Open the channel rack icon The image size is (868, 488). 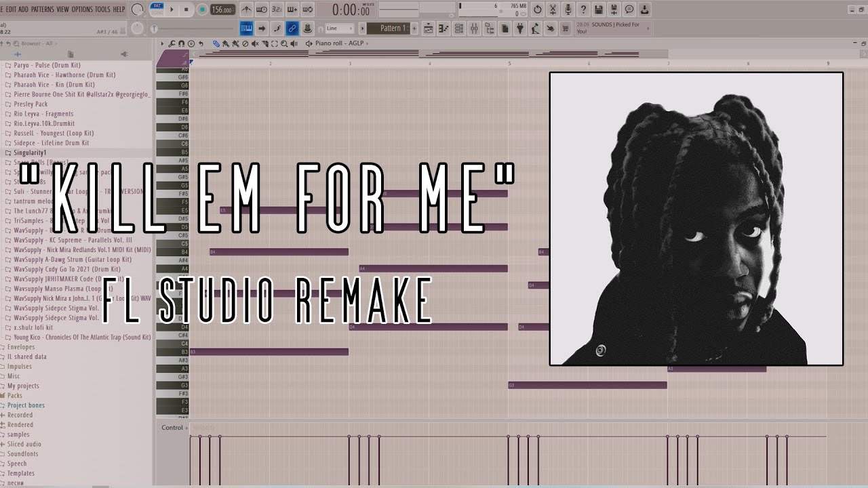(x=458, y=28)
